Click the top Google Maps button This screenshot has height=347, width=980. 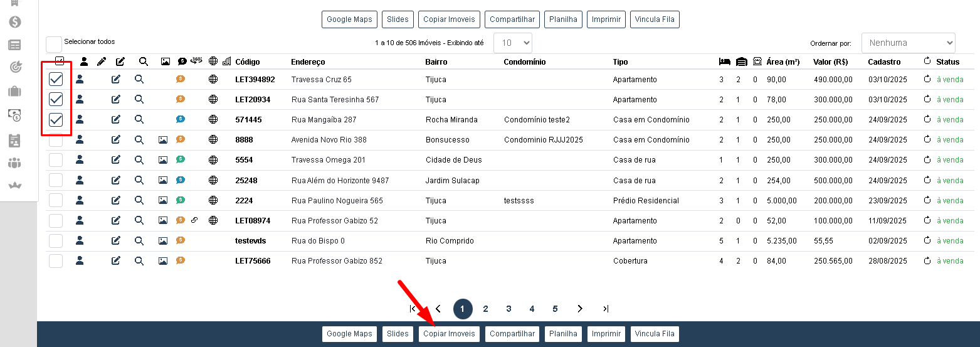tap(349, 19)
